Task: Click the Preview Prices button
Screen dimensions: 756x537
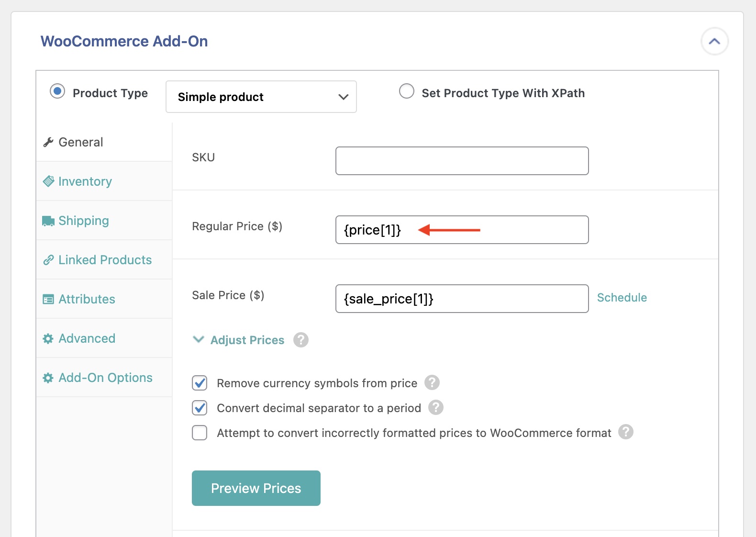Action: 256,488
